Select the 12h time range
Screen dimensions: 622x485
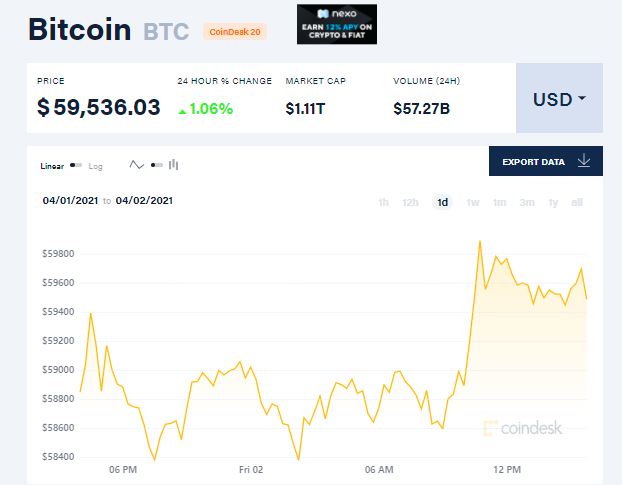pos(411,203)
